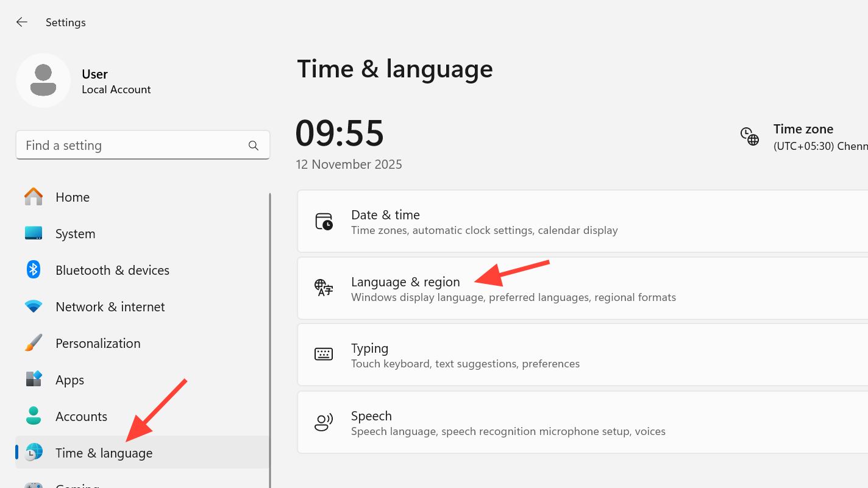Viewport: 868px width, 488px height.
Task: Click the Typing keyboard icon
Action: (x=324, y=354)
